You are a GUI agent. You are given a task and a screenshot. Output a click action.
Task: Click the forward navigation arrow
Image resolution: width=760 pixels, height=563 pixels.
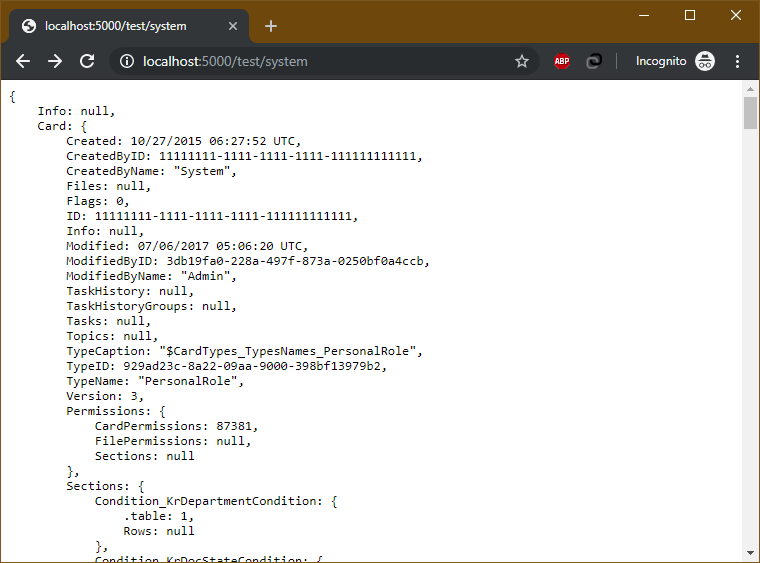coord(55,61)
